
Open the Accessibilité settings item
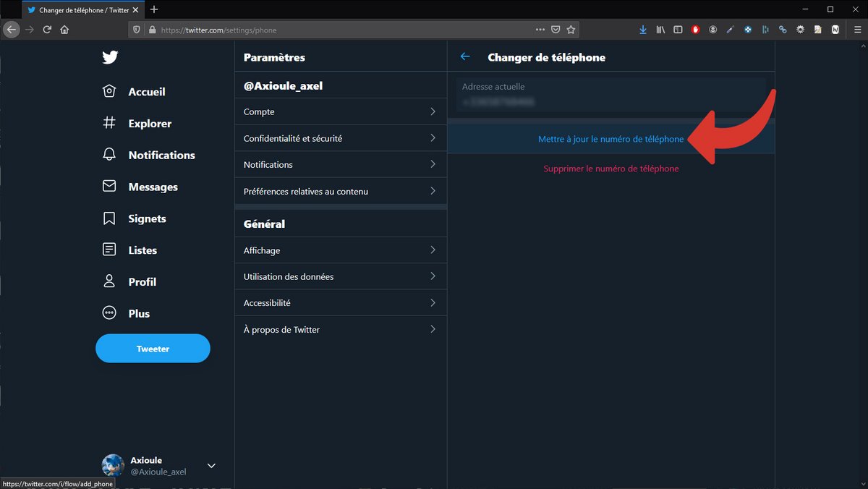[341, 303]
